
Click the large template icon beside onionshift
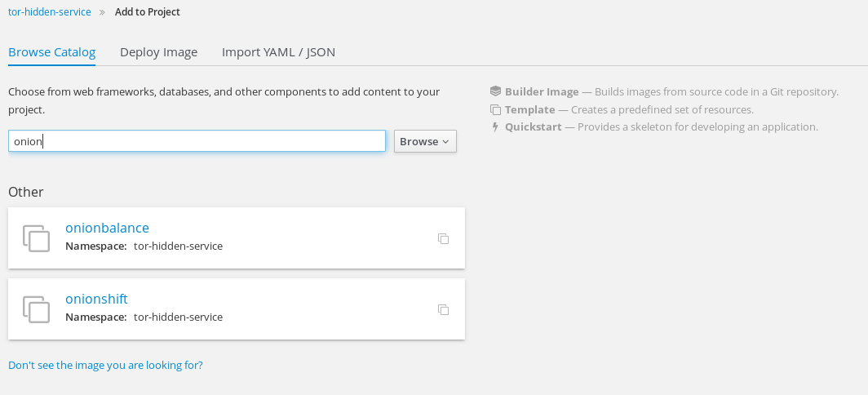37,309
